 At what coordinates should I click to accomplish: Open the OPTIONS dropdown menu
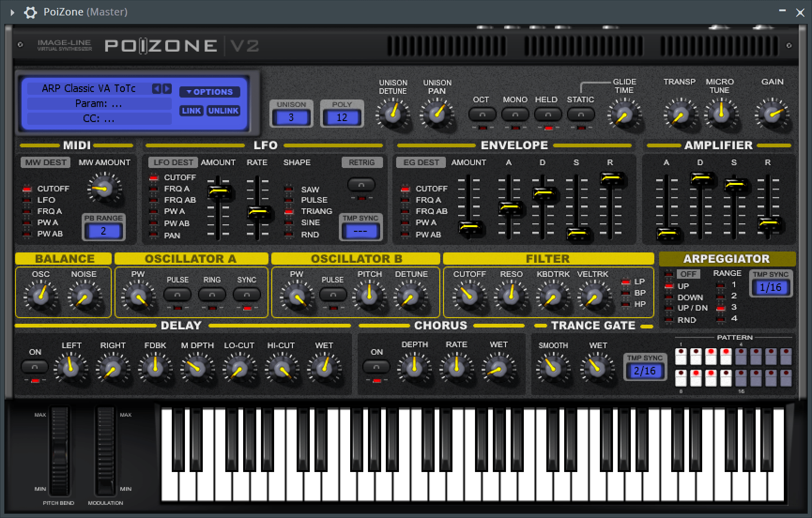pos(210,92)
